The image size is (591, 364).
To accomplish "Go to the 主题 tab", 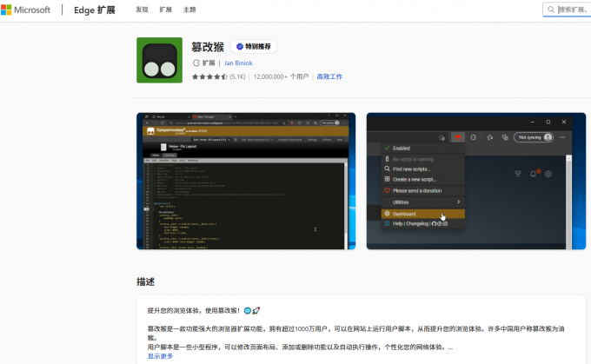I will (x=189, y=10).
